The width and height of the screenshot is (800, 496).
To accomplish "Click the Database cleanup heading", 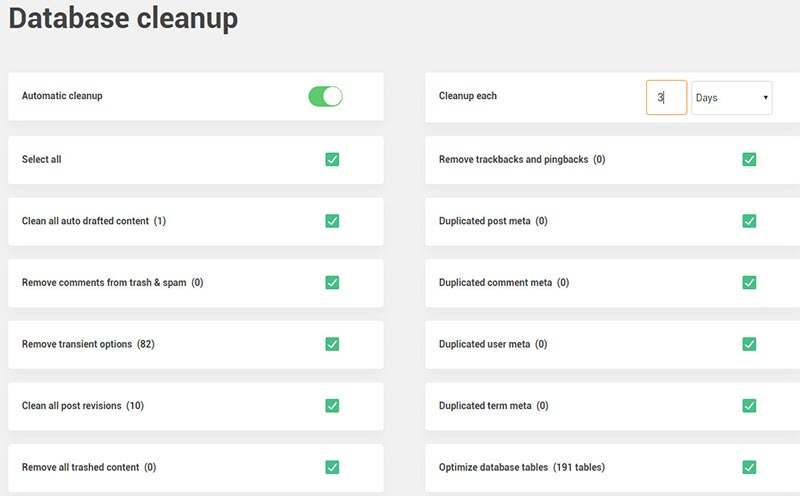I will coord(123,19).
